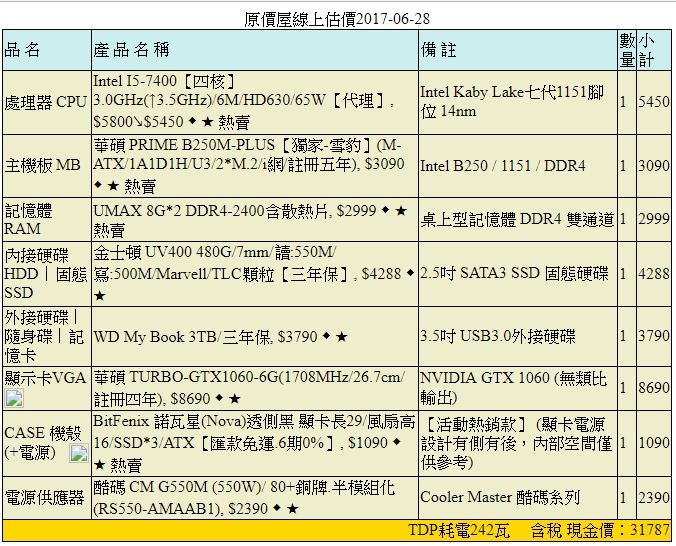
Task: Click the CPU subtotal 5450
Action: (x=654, y=102)
